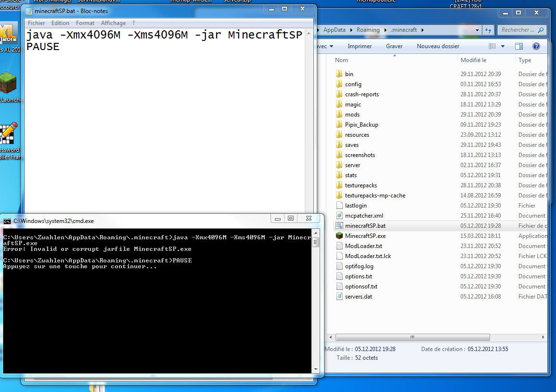The width and height of the screenshot is (556, 392).
Task: Sort files by the Type column header
Action: click(524, 60)
